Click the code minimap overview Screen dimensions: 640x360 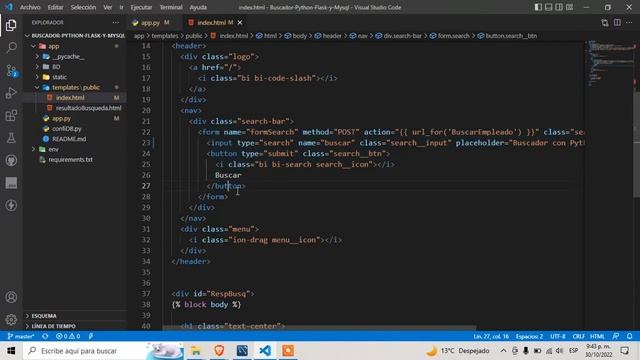pos(609,63)
